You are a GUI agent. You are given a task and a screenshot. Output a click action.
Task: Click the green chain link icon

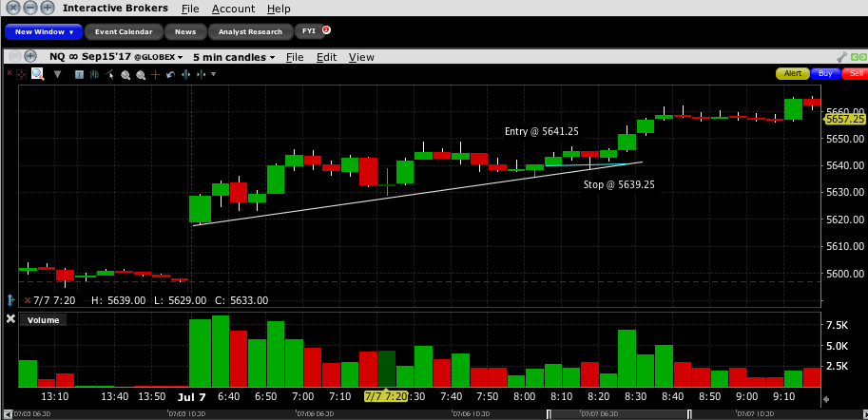pyautogui.click(x=858, y=56)
